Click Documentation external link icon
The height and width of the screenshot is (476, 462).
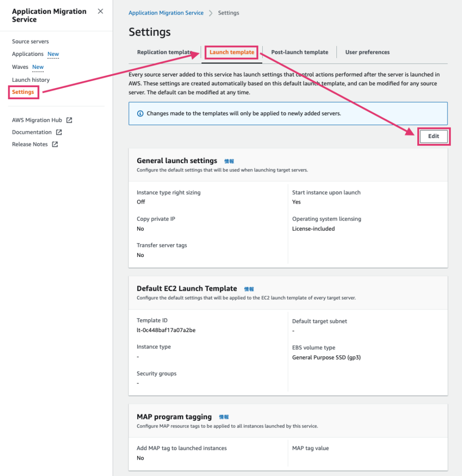coord(59,132)
